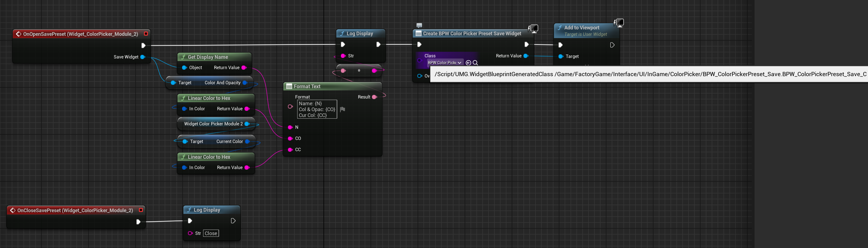The image size is (868, 248).
Task: Click the browse magnifier icon beside Class dropdown
Action: pyautogui.click(x=475, y=63)
